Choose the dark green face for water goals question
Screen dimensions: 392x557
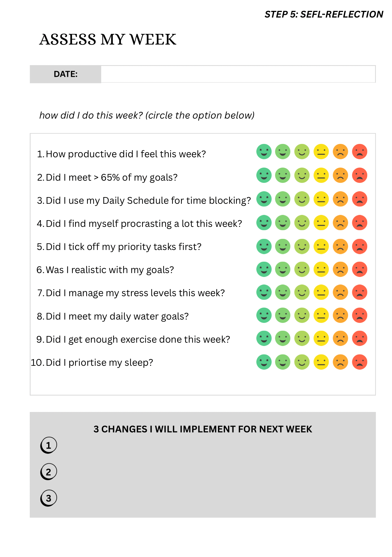click(x=264, y=315)
